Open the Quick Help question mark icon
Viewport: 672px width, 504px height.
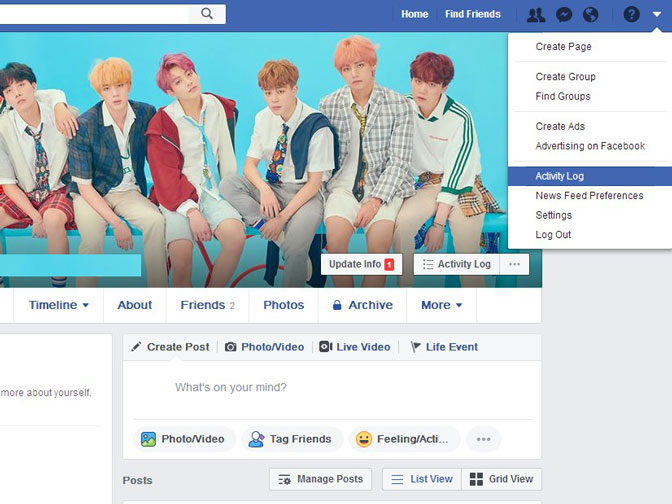631,15
